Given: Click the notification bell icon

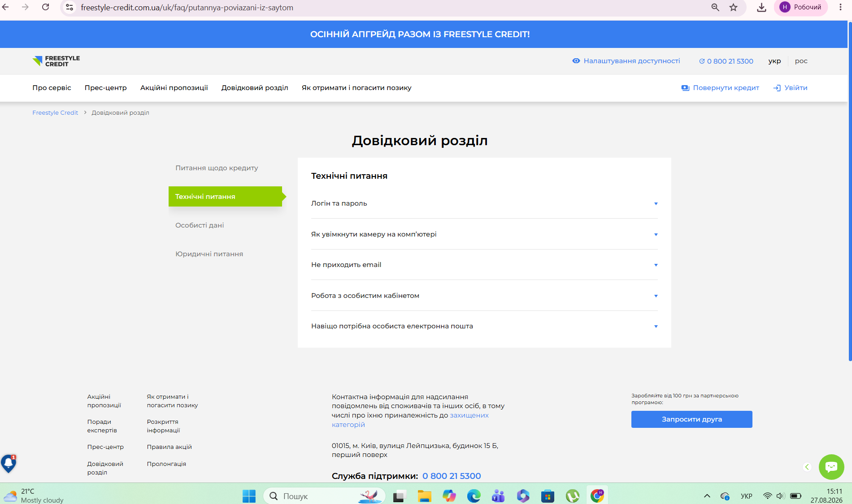Looking at the screenshot, I should (9, 464).
